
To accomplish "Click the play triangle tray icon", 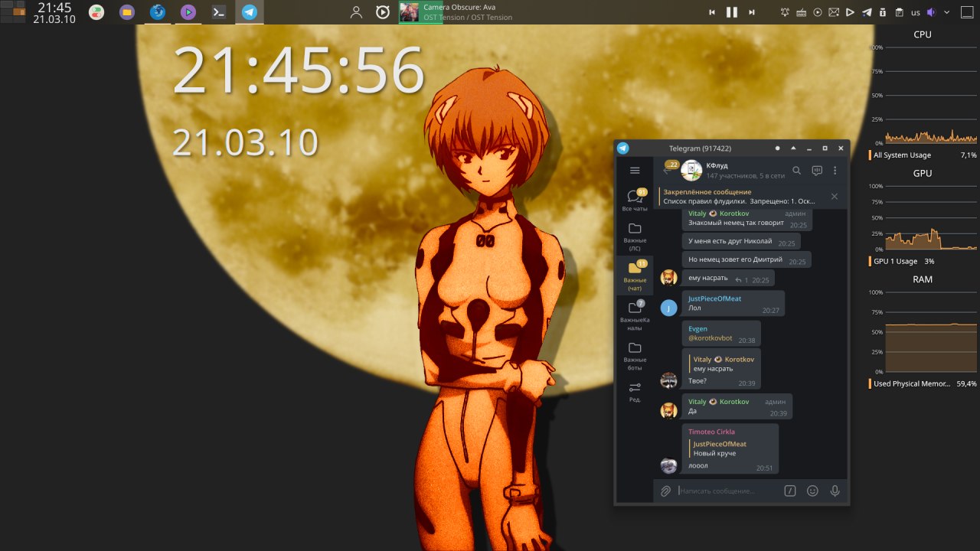I will pos(850,12).
